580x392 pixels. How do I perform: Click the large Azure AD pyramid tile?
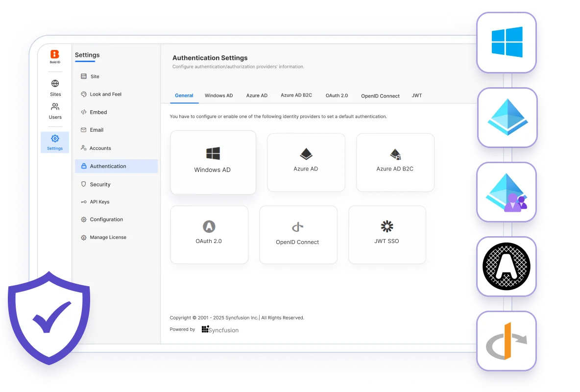[507, 117]
